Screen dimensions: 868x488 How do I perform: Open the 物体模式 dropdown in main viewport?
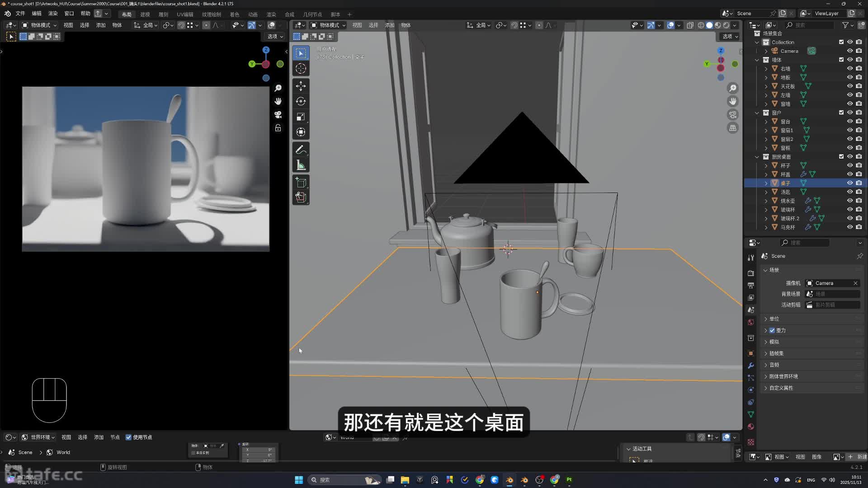point(329,25)
